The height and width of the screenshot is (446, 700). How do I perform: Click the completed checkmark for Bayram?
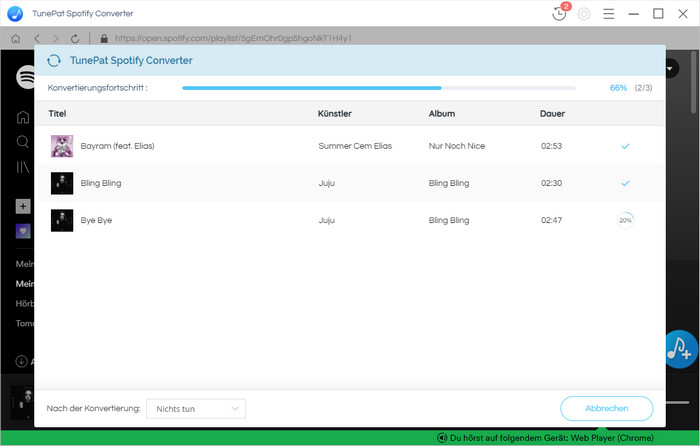coord(625,146)
